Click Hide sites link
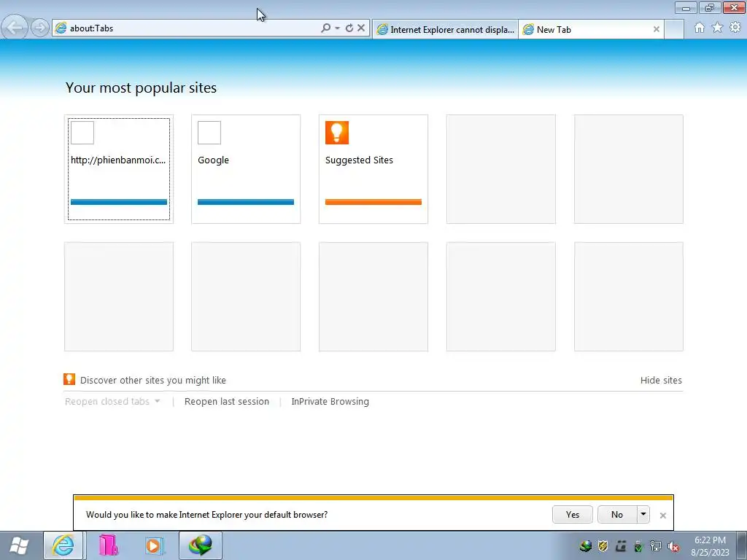 tap(661, 380)
